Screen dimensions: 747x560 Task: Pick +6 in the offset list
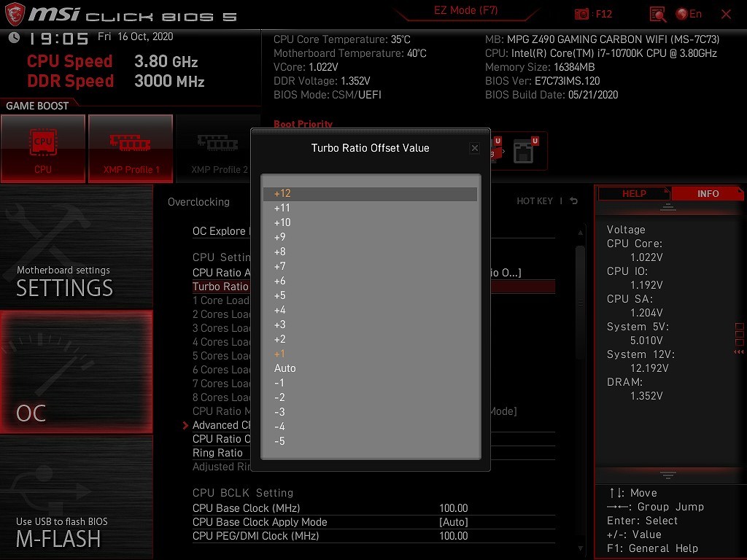pyautogui.click(x=370, y=281)
